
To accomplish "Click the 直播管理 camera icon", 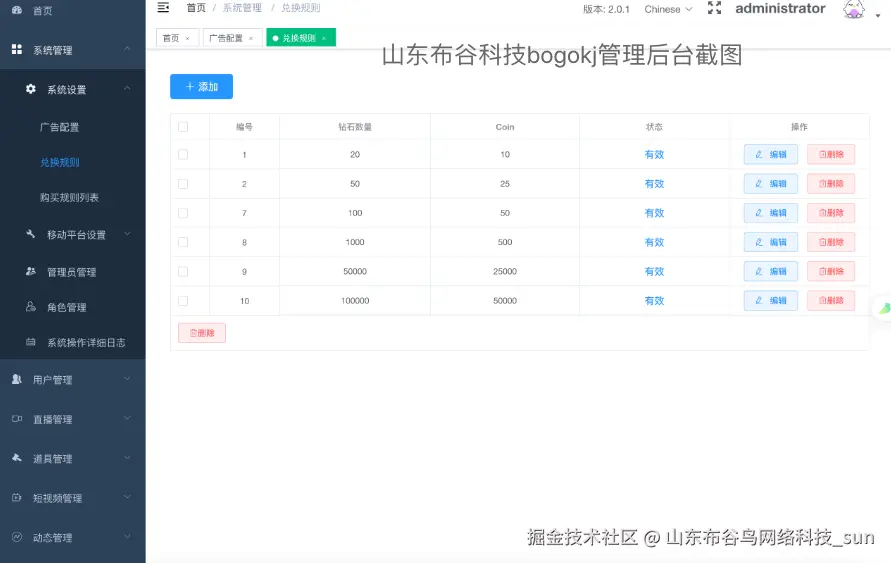I will pos(17,419).
